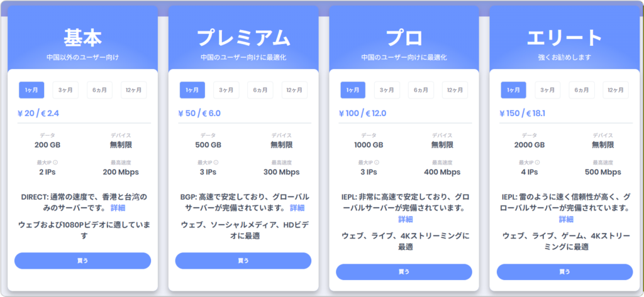Open 詳細 link in DIRECT description
The width and height of the screenshot is (644, 297).
click(x=118, y=207)
